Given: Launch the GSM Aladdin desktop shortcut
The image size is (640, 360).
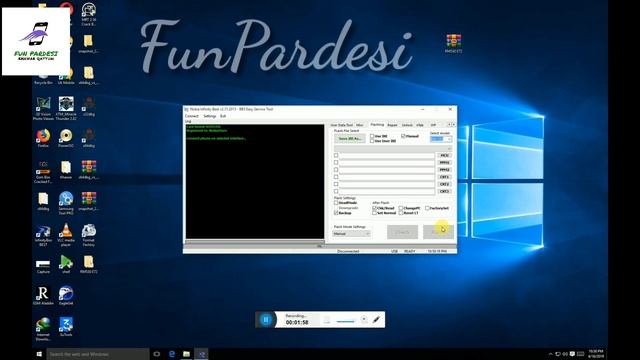Looking at the screenshot, I should click(x=43, y=296).
